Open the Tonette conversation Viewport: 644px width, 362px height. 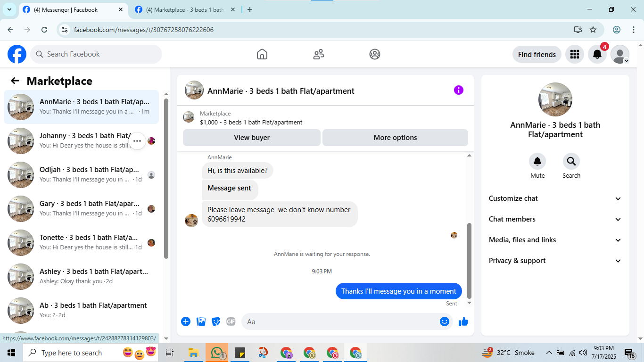81,243
